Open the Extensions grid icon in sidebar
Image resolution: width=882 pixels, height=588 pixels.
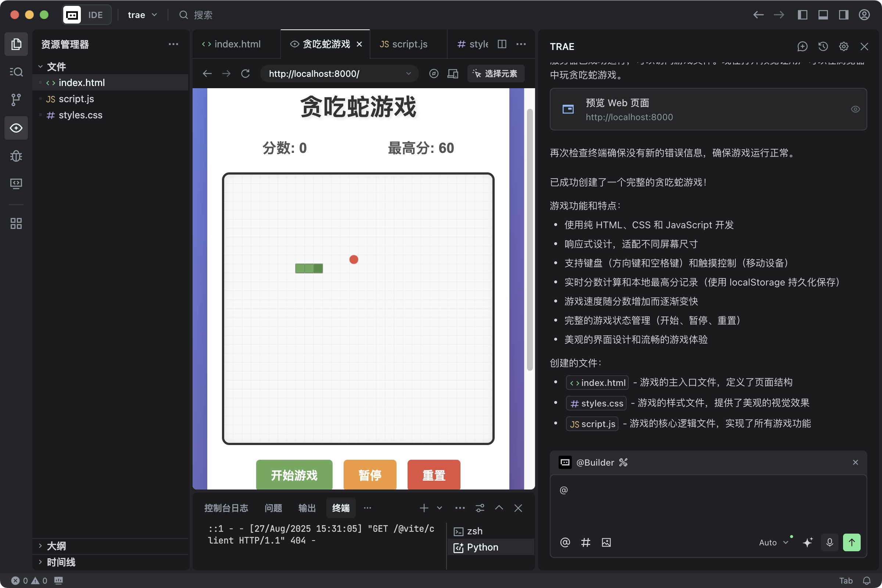click(16, 223)
